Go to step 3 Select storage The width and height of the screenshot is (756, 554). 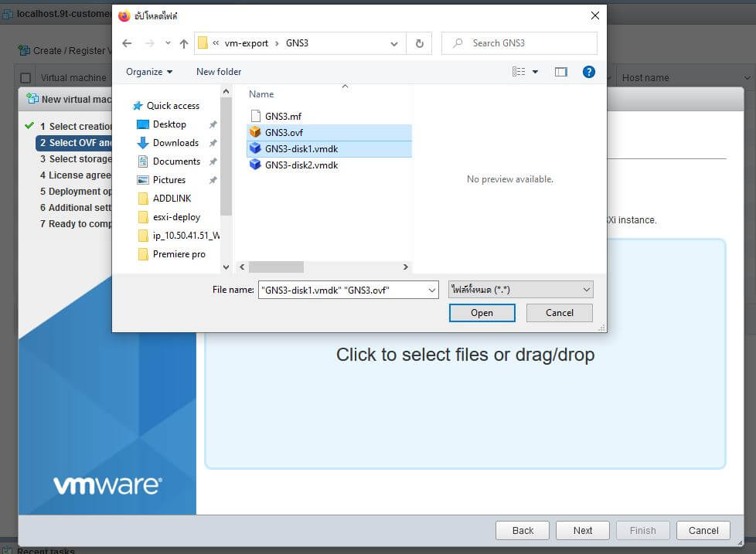tap(75, 159)
